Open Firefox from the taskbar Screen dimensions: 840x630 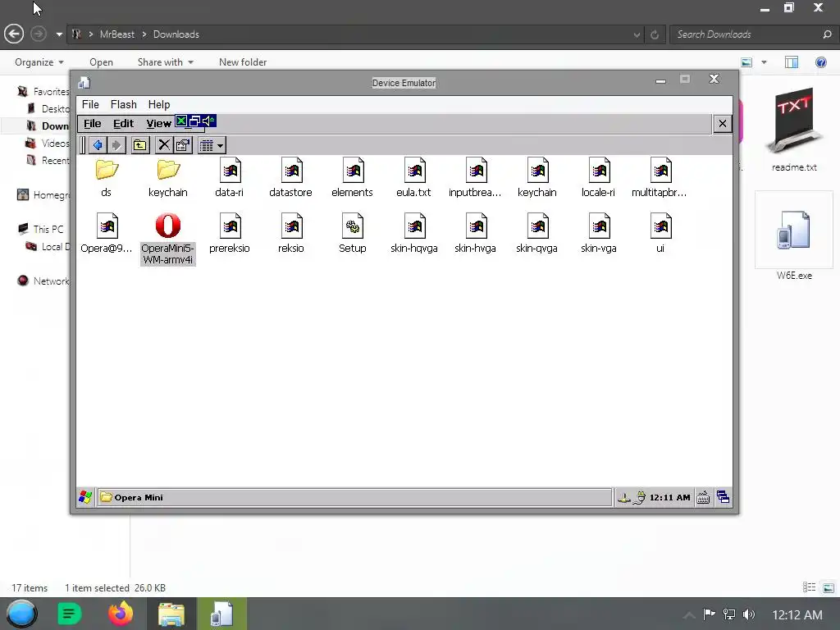click(x=121, y=614)
